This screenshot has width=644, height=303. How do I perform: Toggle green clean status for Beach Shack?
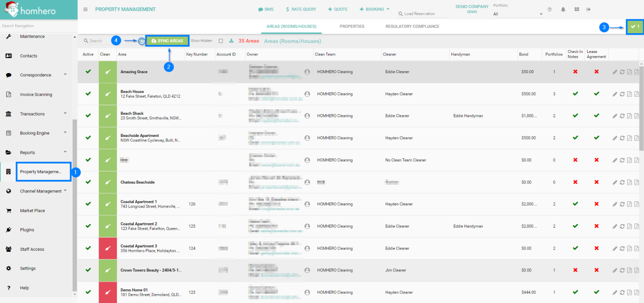click(108, 116)
